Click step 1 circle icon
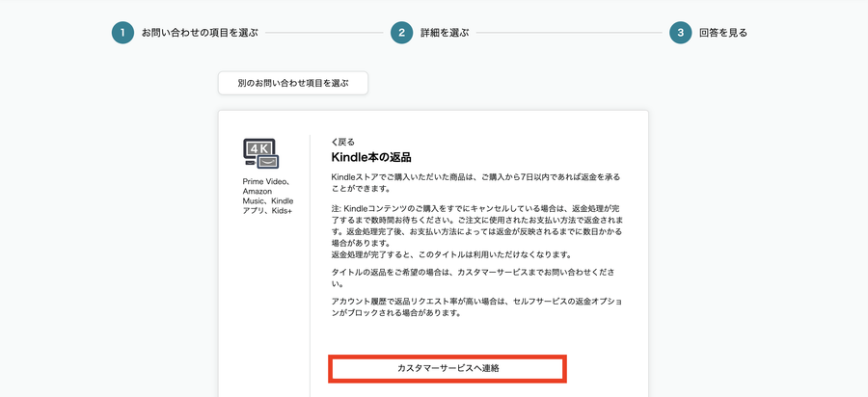The width and height of the screenshot is (868, 397). (122, 33)
